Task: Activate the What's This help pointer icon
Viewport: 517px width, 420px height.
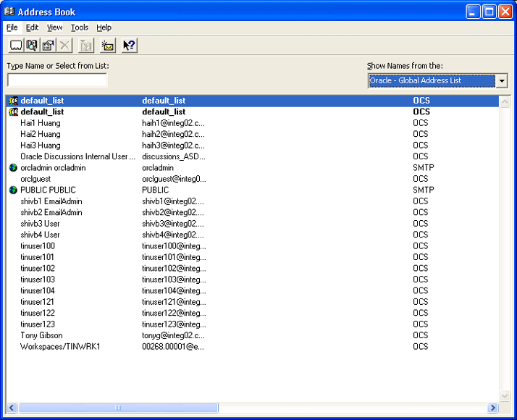Action: pyautogui.click(x=129, y=46)
